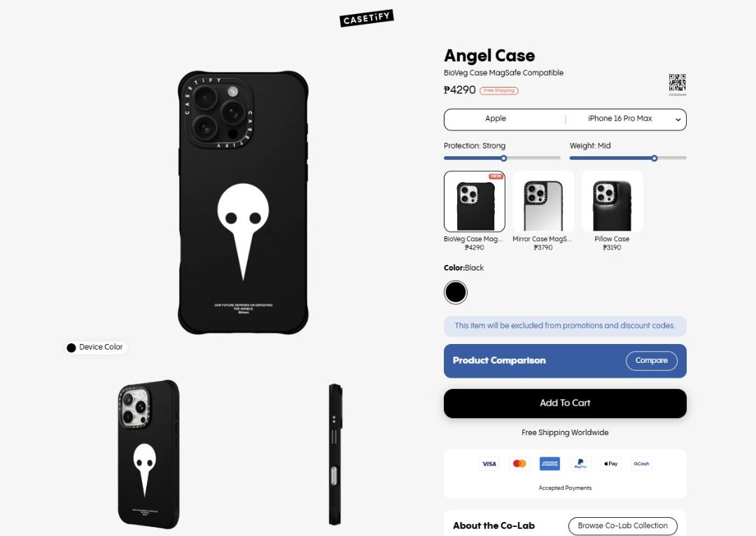The height and width of the screenshot is (536, 756).
Task: Choose the Pillow Case option
Action: 612,211
